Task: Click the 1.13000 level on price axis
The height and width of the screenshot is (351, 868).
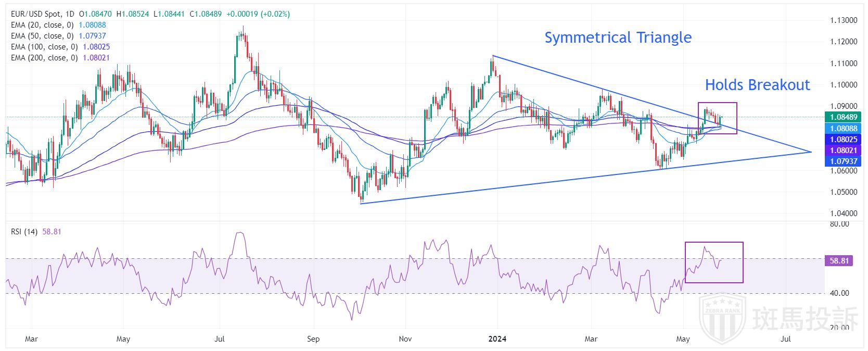Action: (x=842, y=20)
